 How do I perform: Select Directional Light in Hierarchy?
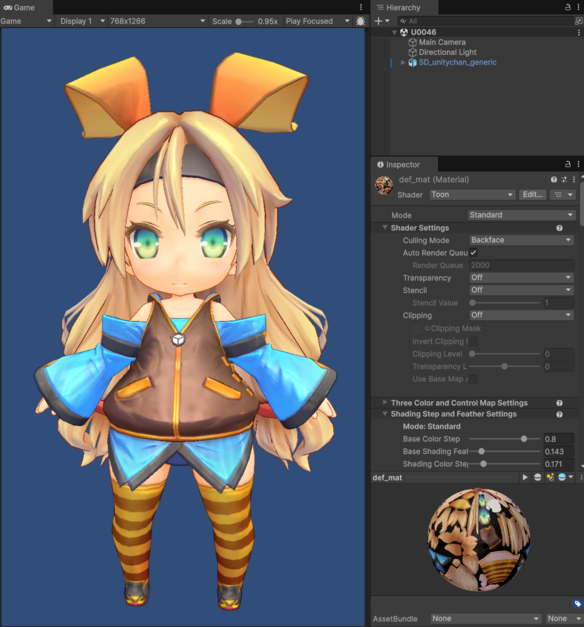447,52
